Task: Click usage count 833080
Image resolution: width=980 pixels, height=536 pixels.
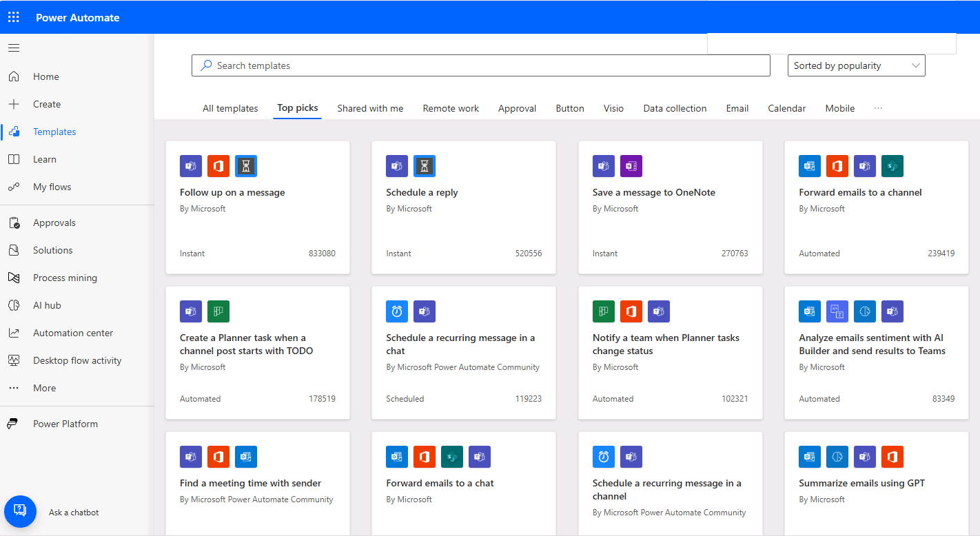Action: tap(322, 254)
